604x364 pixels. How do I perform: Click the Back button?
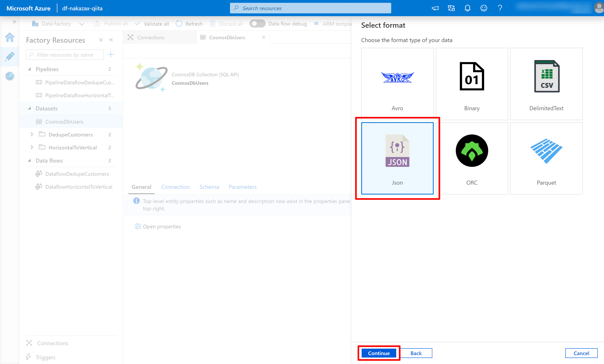coord(416,353)
